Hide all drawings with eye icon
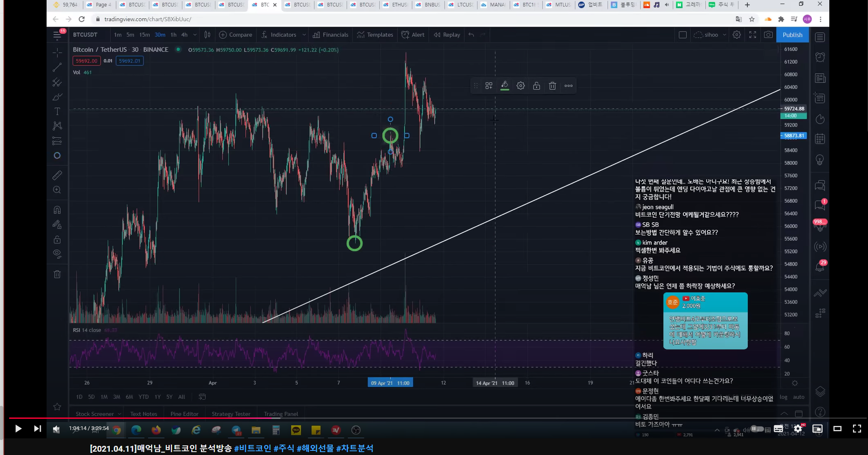The image size is (868, 455). click(x=57, y=254)
